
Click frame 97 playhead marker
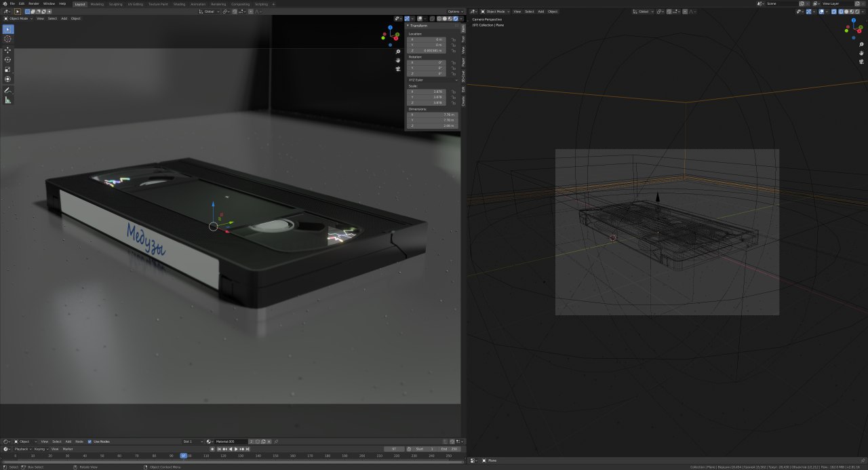coord(184,456)
